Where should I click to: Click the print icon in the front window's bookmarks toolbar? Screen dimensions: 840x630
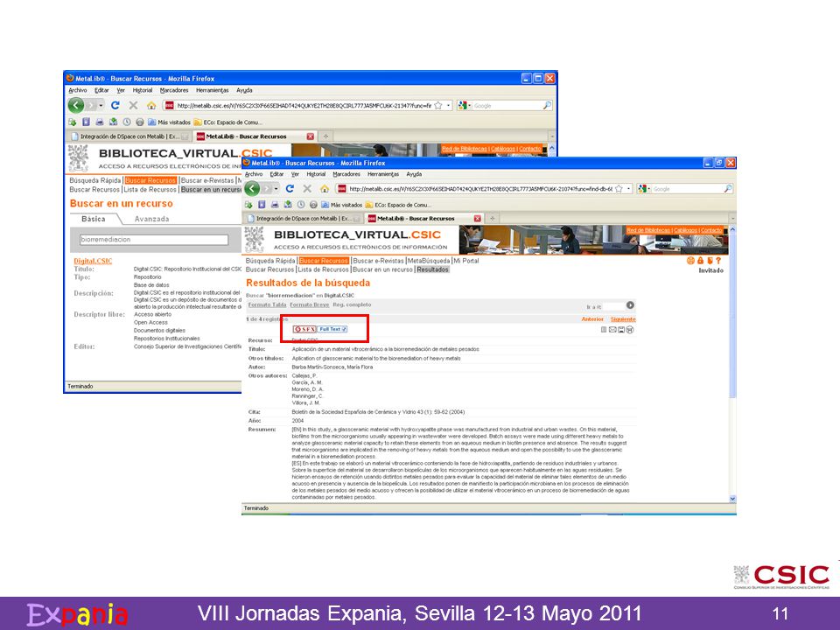coord(275,205)
